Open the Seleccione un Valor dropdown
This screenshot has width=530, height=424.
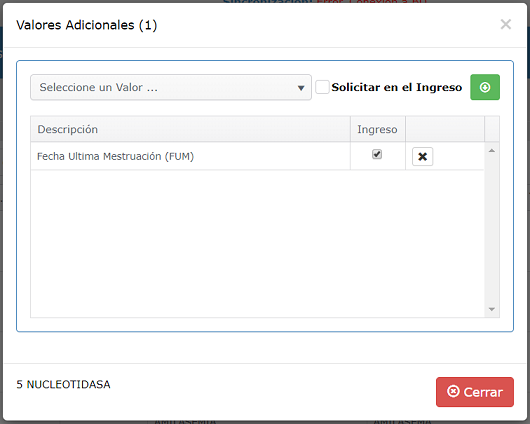171,87
